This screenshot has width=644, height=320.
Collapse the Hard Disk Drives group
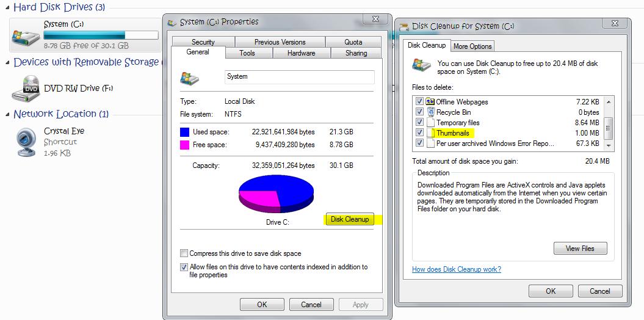[x=7, y=8]
